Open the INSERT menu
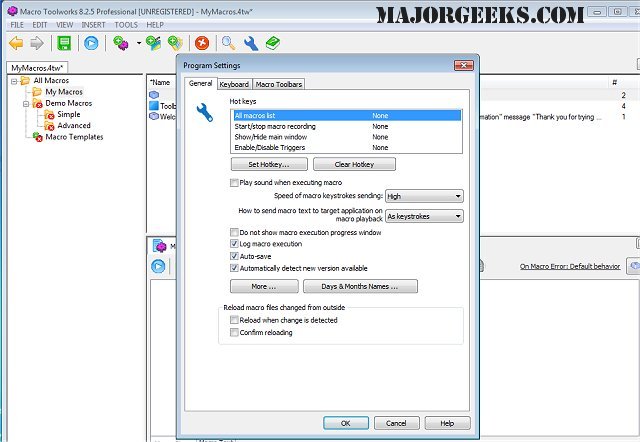 coord(93,25)
